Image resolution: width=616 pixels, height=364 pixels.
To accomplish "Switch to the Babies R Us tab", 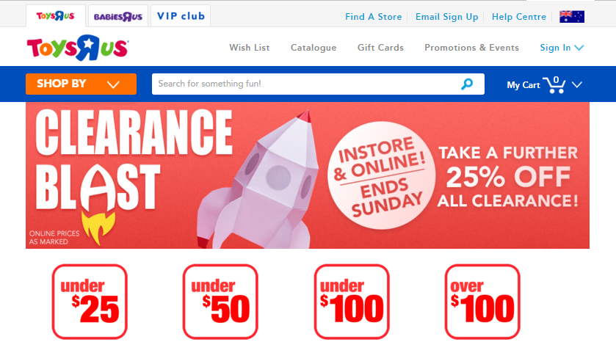I will click(118, 16).
